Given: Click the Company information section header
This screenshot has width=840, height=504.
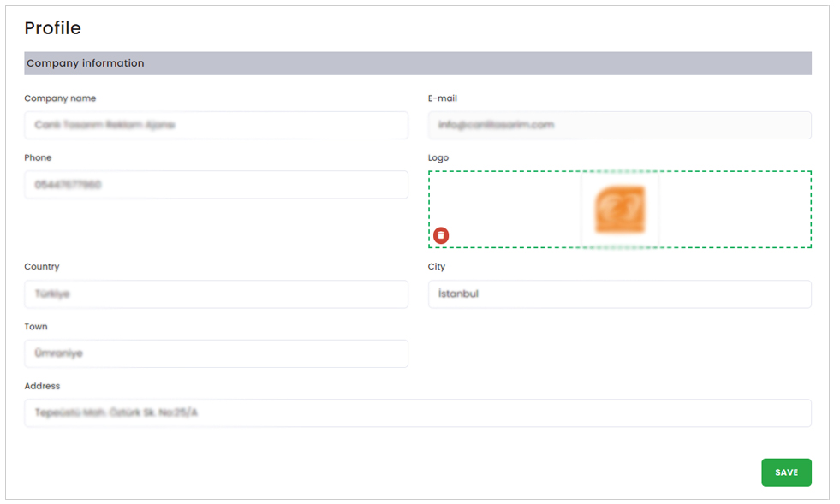Looking at the screenshot, I should pos(417,63).
